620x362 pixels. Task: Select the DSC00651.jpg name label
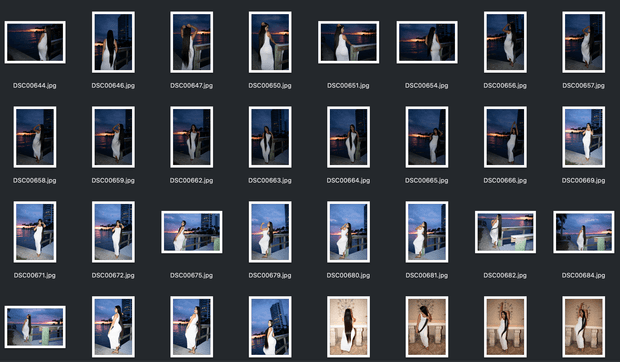(x=348, y=86)
